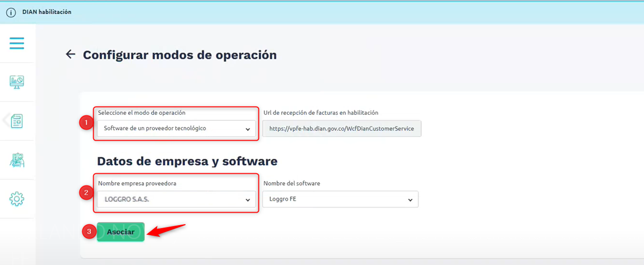Open the dashboard monitor chart icon
644x265 pixels.
(x=17, y=82)
